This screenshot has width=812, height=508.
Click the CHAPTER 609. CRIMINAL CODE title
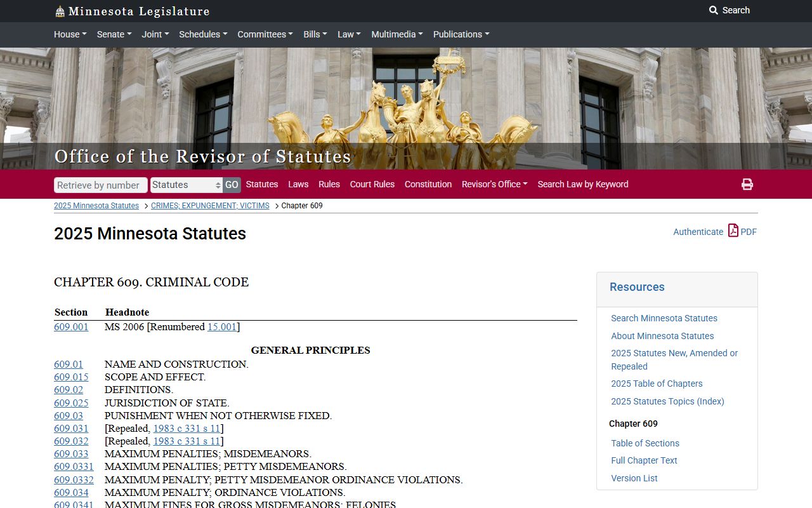click(x=151, y=282)
